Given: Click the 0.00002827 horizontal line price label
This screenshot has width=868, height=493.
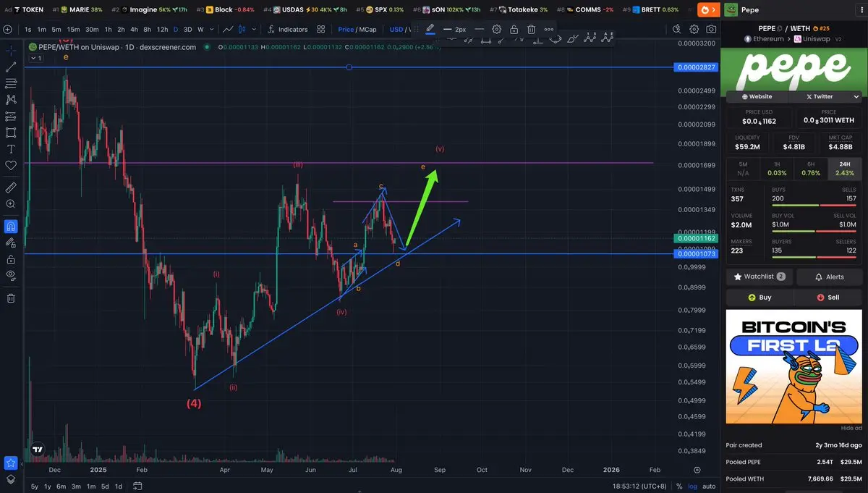Looking at the screenshot, I should point(694,67).
